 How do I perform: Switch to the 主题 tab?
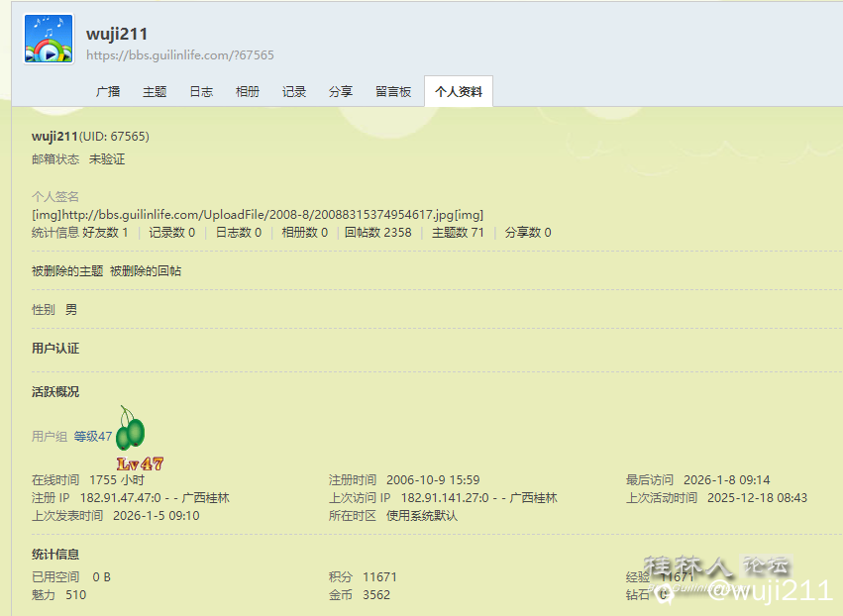click(x=155, y=91)
